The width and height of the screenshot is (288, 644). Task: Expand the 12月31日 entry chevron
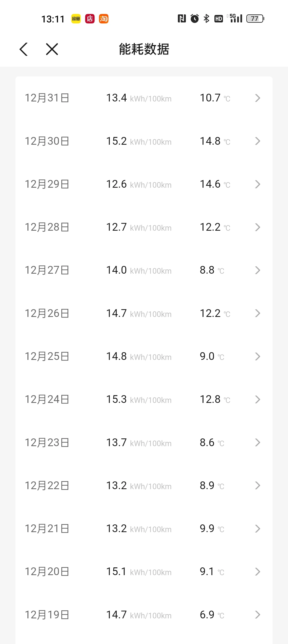coord(257,98)
